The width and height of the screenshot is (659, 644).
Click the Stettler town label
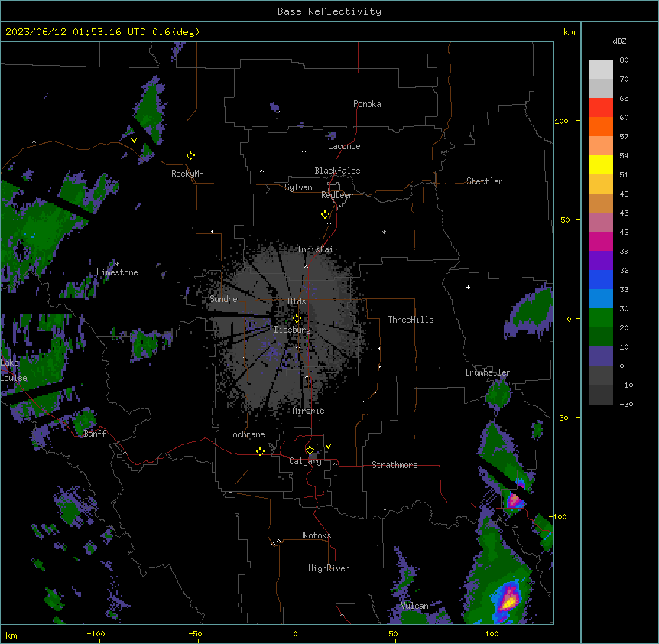click(484, 181)
